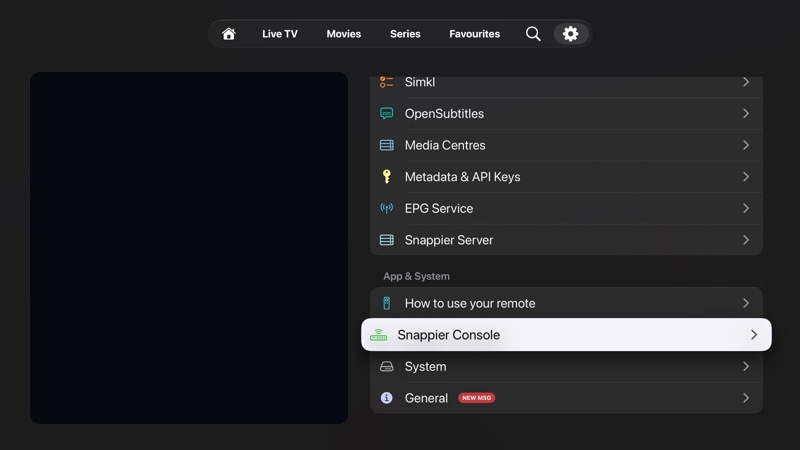Expand the Metadata & API Keys chevron

click(x=746, y=177)
